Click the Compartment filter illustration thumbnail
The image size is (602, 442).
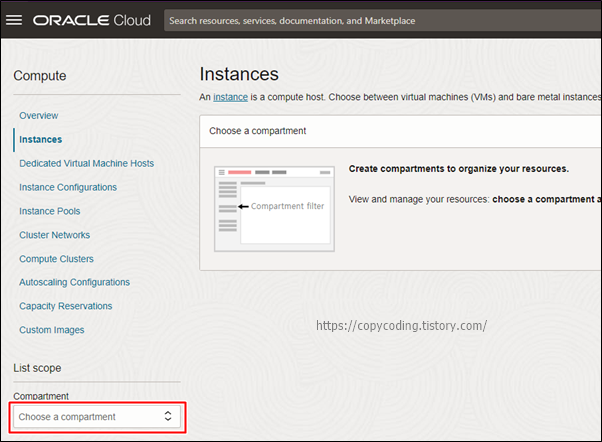[x=274, y=209]
